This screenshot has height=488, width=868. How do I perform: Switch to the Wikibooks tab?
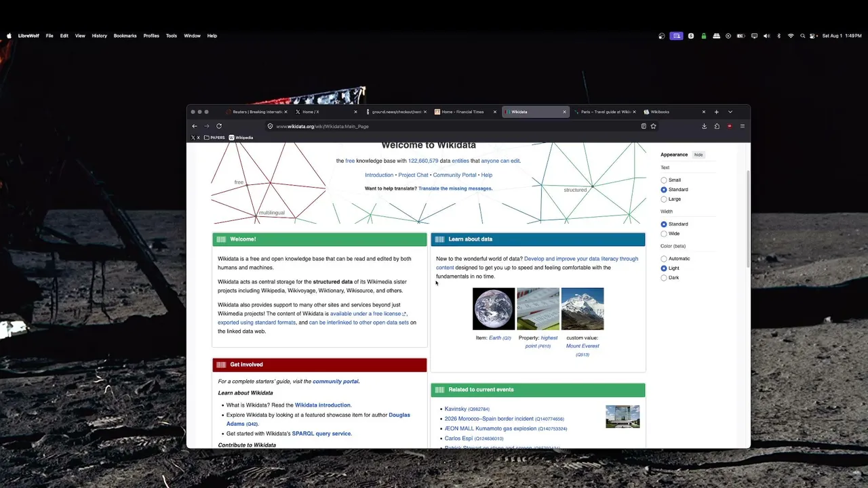[x=675, y=112]
